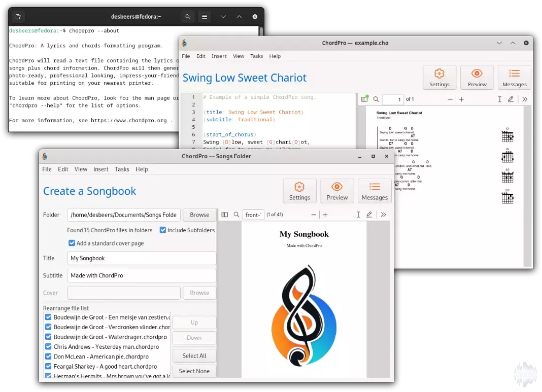Click the Title field My Songbook
Viewport: 542px width, 392px height.
[142, 258]
